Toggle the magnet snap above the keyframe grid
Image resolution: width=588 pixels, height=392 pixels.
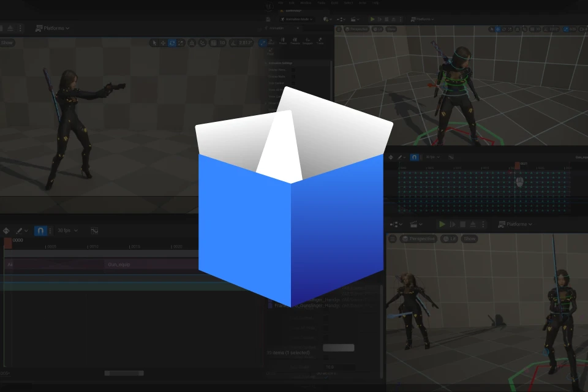[414, 157]
